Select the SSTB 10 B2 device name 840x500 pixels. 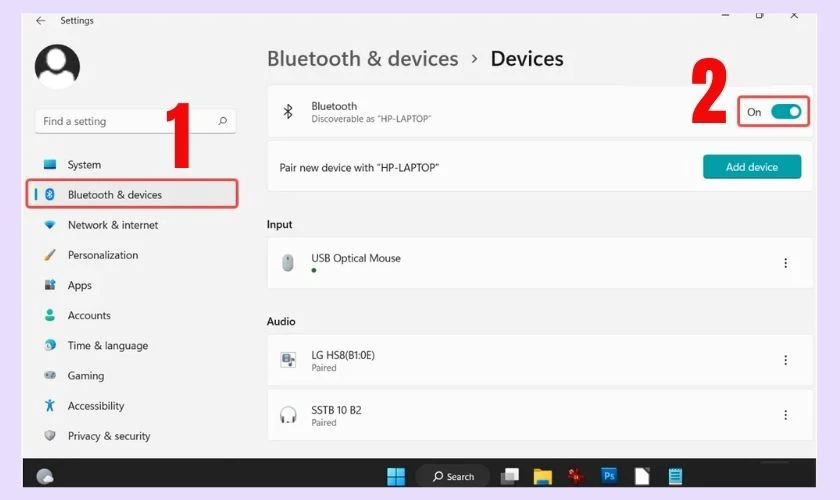[336, 410]
